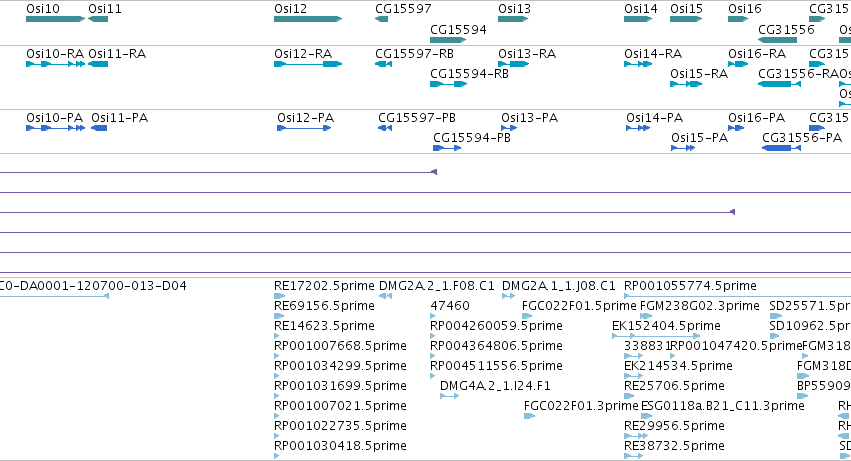This screenshot has height=461, width=851.
Task: Select the purple arrowhead ending near CG15594
Action: [434, 172]
